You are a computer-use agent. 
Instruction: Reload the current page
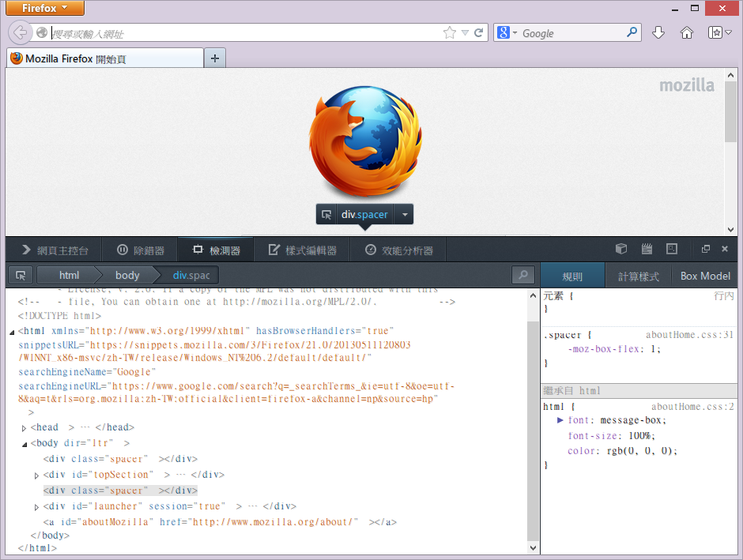(x=478, y=33)
